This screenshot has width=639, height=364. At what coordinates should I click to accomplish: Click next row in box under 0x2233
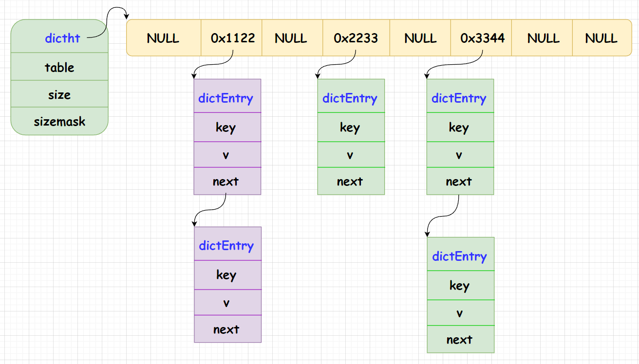click(x=351, y=181)
